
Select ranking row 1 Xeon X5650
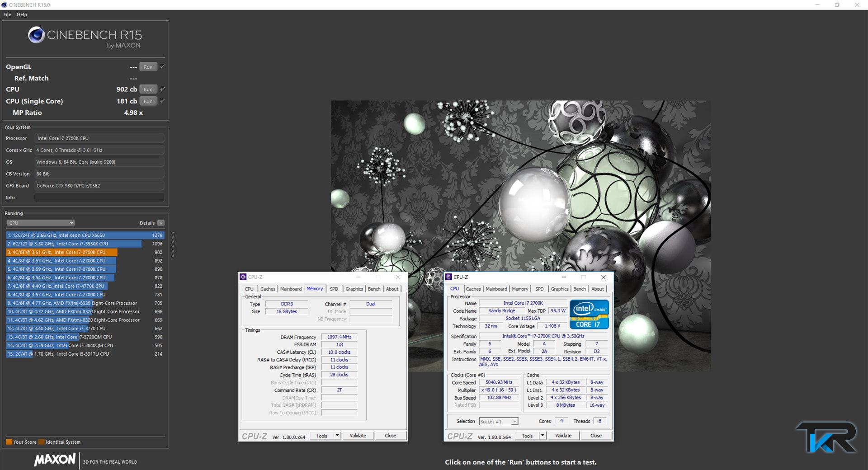tap(85, 235)
